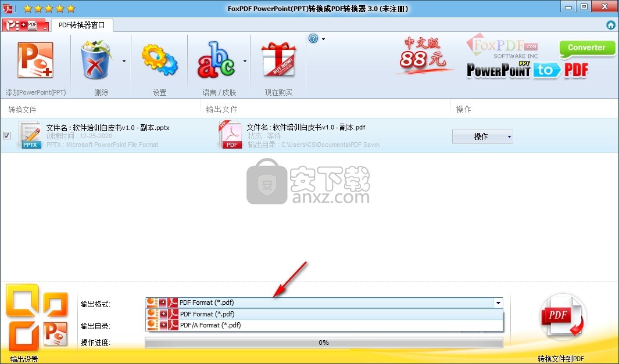619x364 pixels.
Task: Uncheck the 软件培训白皮书 pptx file checkbox
Action: pyautogui.click(x=7, y=136)
